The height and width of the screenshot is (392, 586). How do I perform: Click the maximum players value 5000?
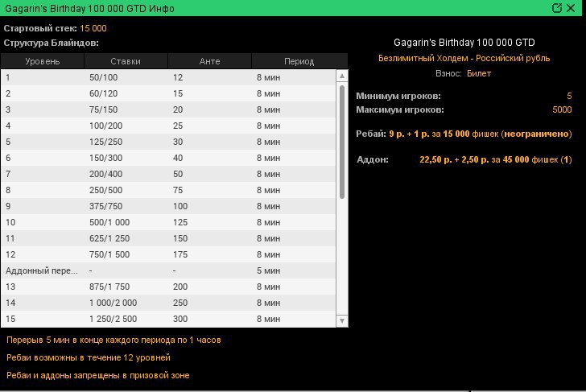[x=562, y=109]
